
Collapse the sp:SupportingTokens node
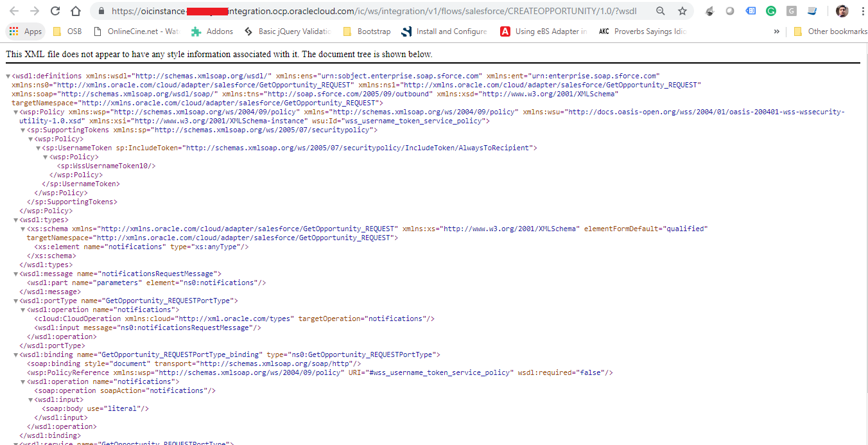(23, 130)
